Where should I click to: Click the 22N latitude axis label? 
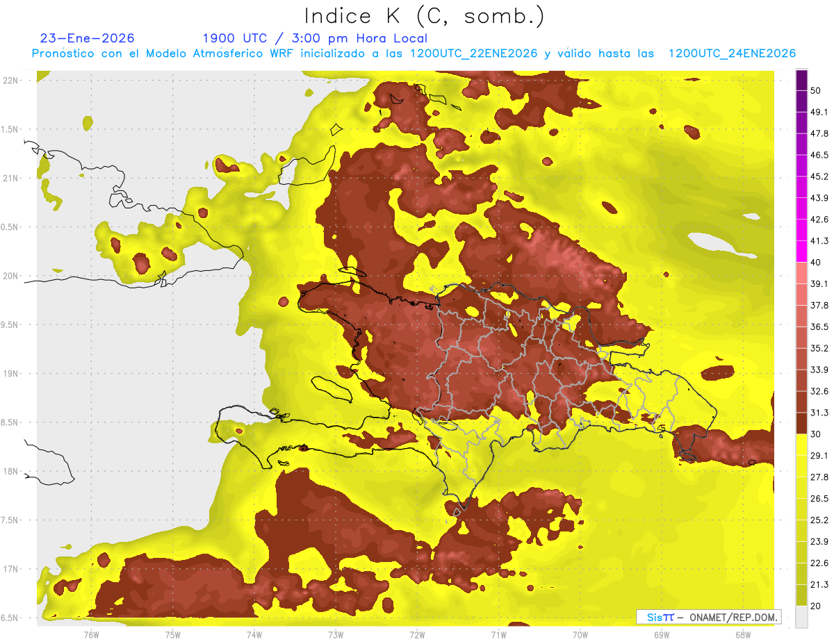click(x=10, y=81)
